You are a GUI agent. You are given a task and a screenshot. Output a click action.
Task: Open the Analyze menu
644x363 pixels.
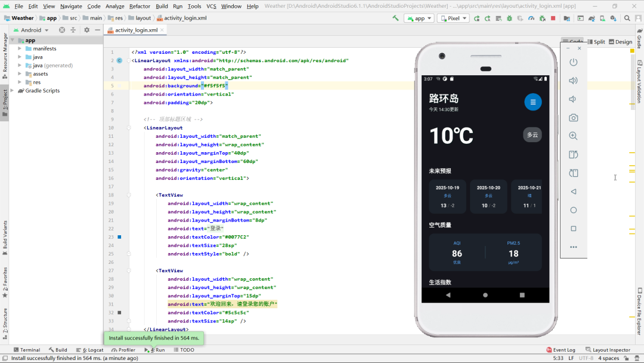[x=115, y=6]
